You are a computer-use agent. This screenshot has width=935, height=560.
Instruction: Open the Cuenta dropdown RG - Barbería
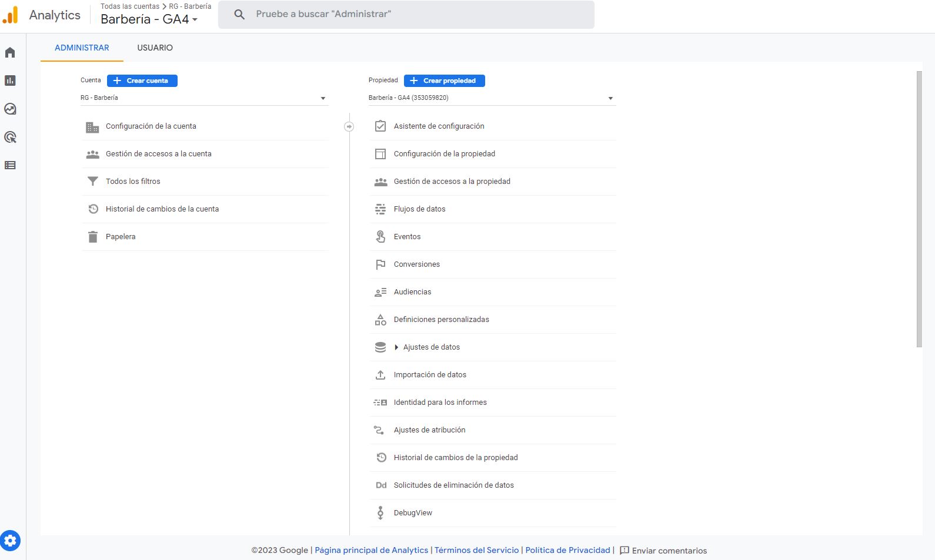[x=203, y=98]
